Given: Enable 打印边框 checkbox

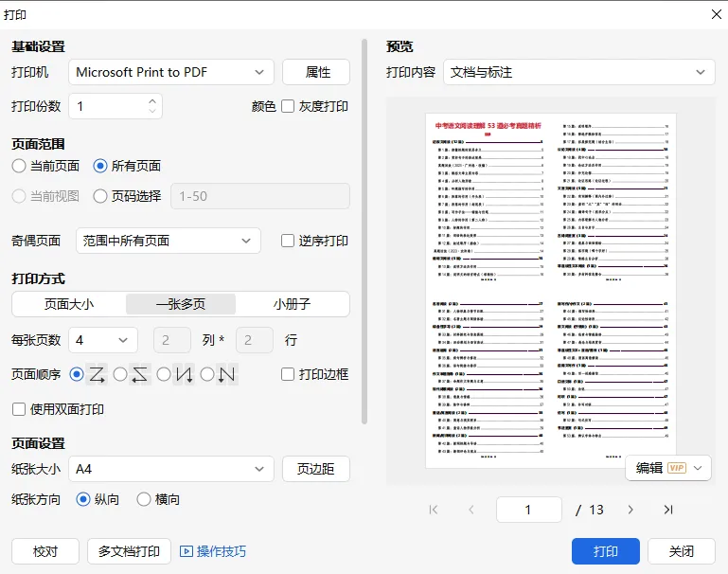Looking at the screenshot, I should (x=288, y=374).
